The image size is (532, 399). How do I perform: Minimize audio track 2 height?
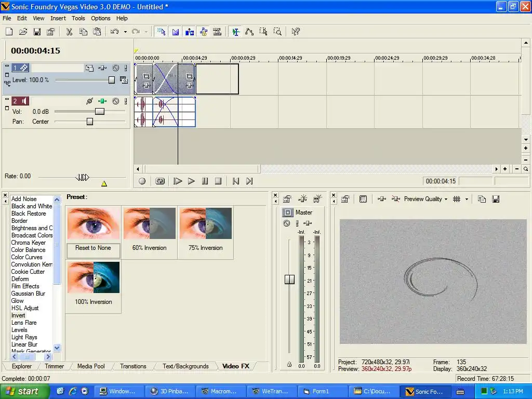[x=7, y=99]
